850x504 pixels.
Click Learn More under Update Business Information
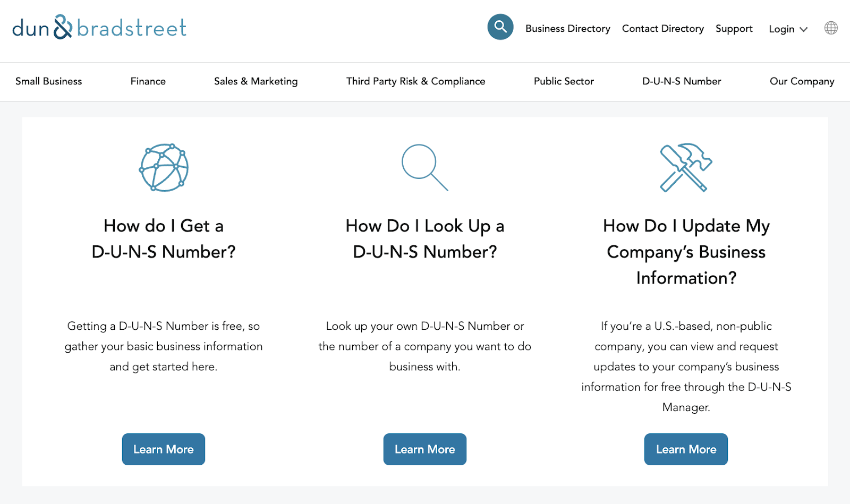686,449
